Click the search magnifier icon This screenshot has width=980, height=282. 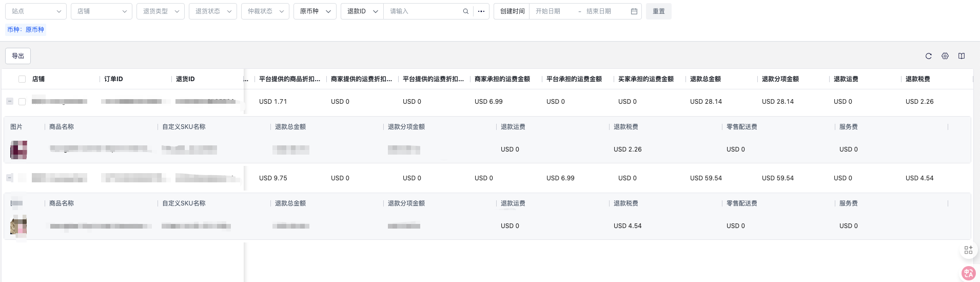coord(465,11)
